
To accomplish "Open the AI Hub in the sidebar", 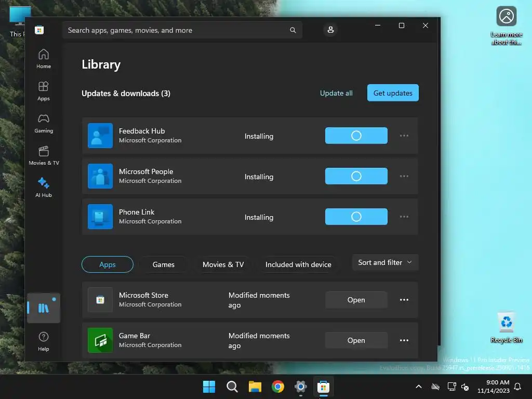I will pyautogui.click(x=44, y=188).
